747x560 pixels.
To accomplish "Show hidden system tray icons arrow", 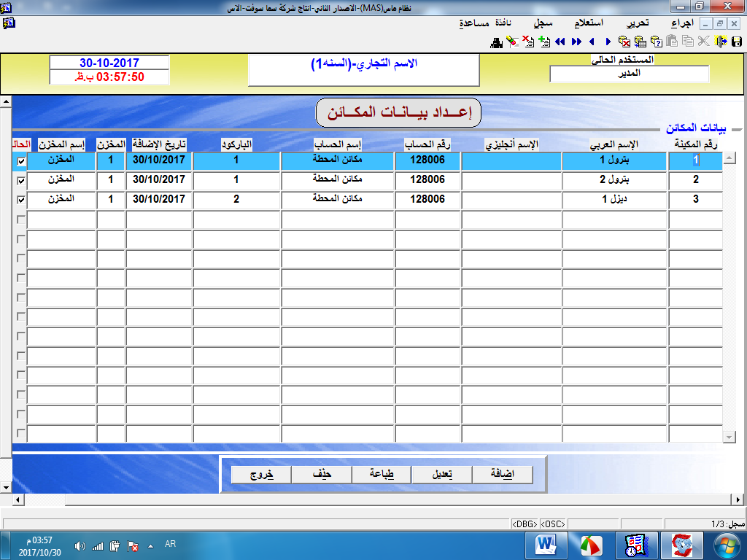I will 151,545.
